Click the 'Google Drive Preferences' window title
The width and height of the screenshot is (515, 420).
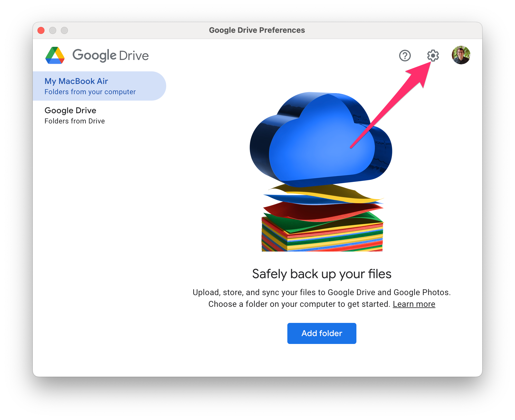(x=257, y=30)
